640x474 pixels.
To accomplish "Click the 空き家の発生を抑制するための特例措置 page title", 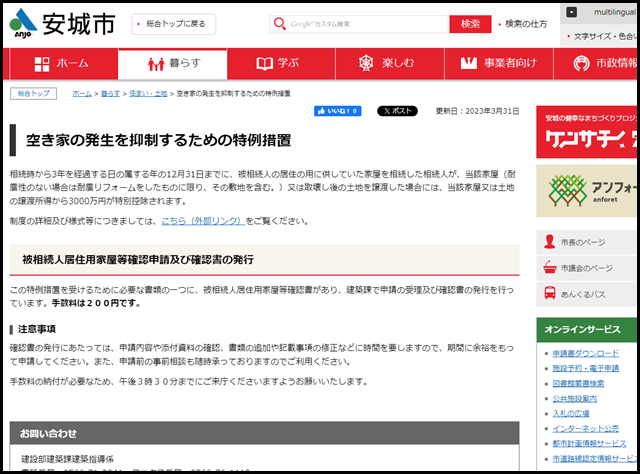I will pyautogui.click(x=158, y=140).
